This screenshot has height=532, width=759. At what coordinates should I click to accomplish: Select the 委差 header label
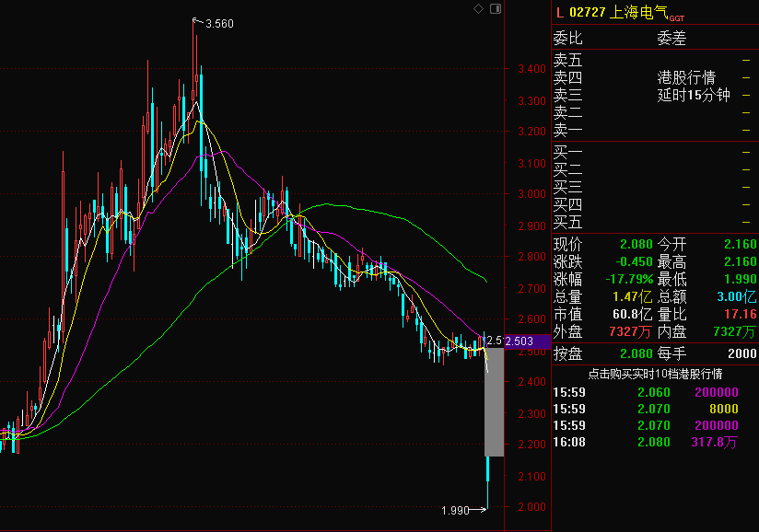click(671, 39)
